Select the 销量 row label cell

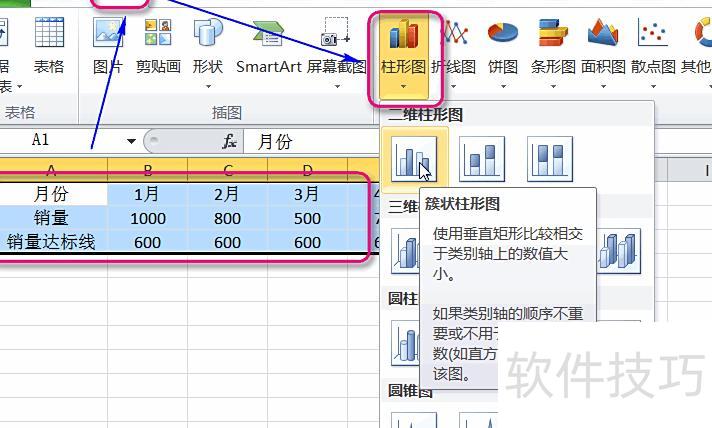pos(52,218)
